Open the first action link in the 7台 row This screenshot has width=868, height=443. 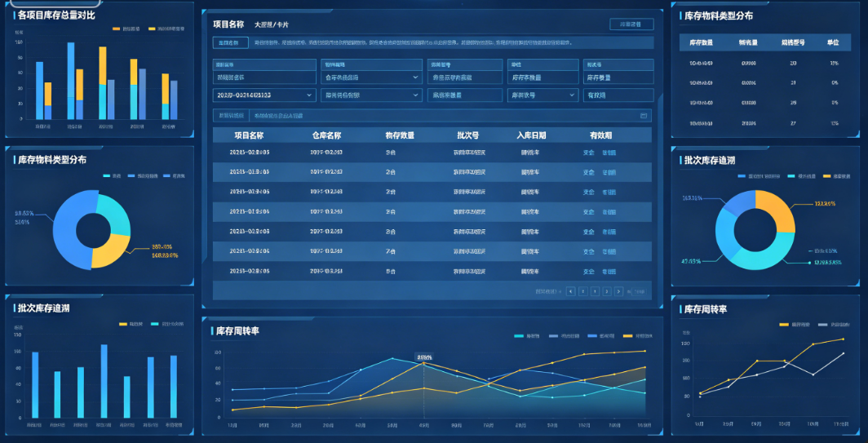(588, 251)
